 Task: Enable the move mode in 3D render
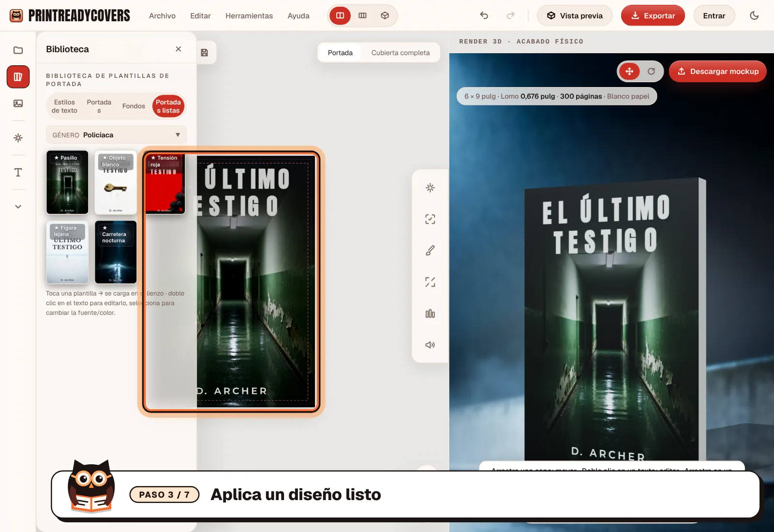point(629,72)
